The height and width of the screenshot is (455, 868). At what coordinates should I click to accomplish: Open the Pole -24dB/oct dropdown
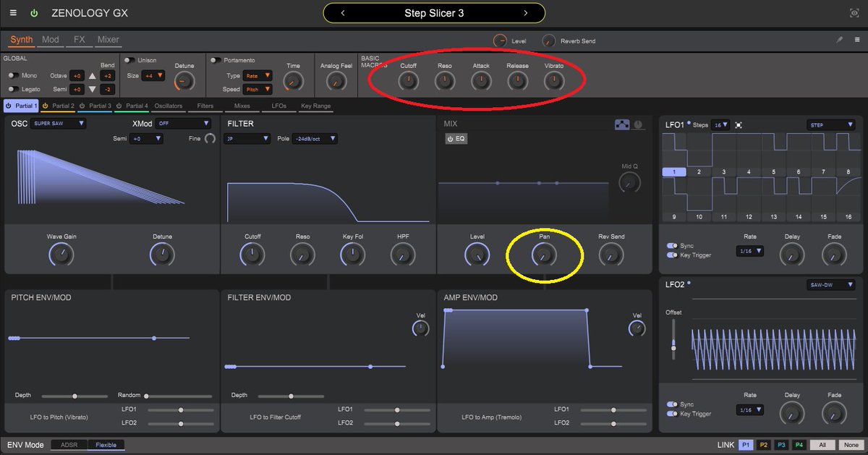click(x=315, y=138)
